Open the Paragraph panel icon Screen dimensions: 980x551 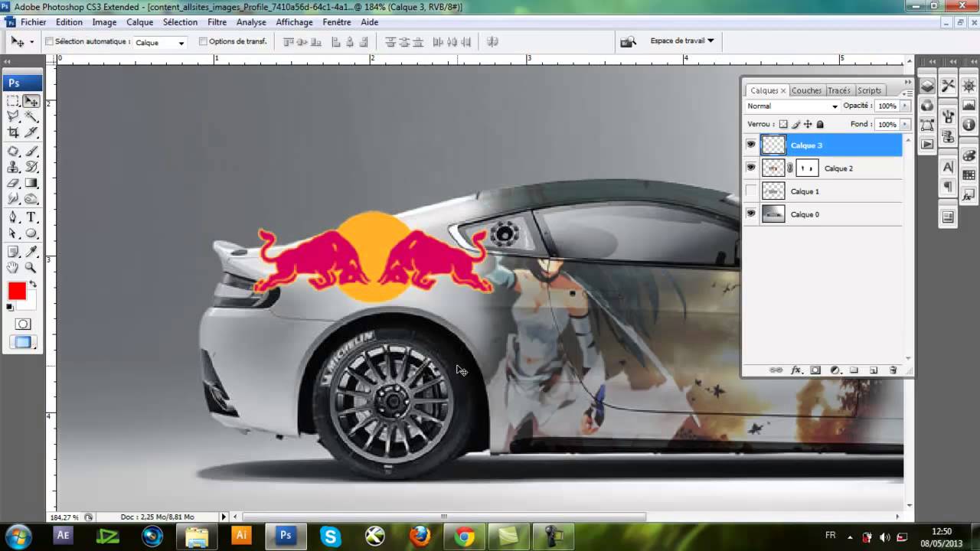(x=948, y=187)
